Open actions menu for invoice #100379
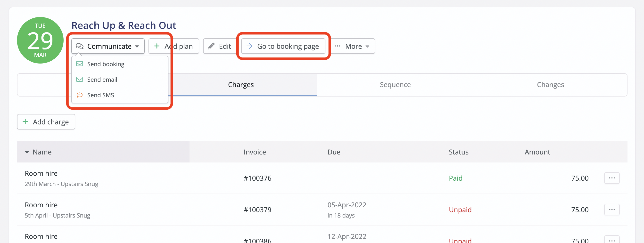644x243 pixels. pyautogui.click(x=612, y=210)
